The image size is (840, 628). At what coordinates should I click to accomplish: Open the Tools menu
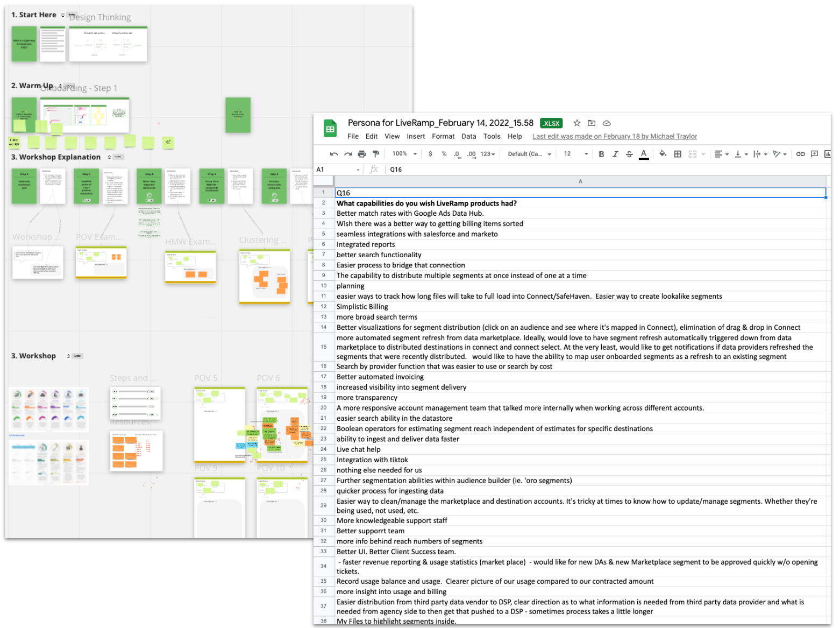492,137
